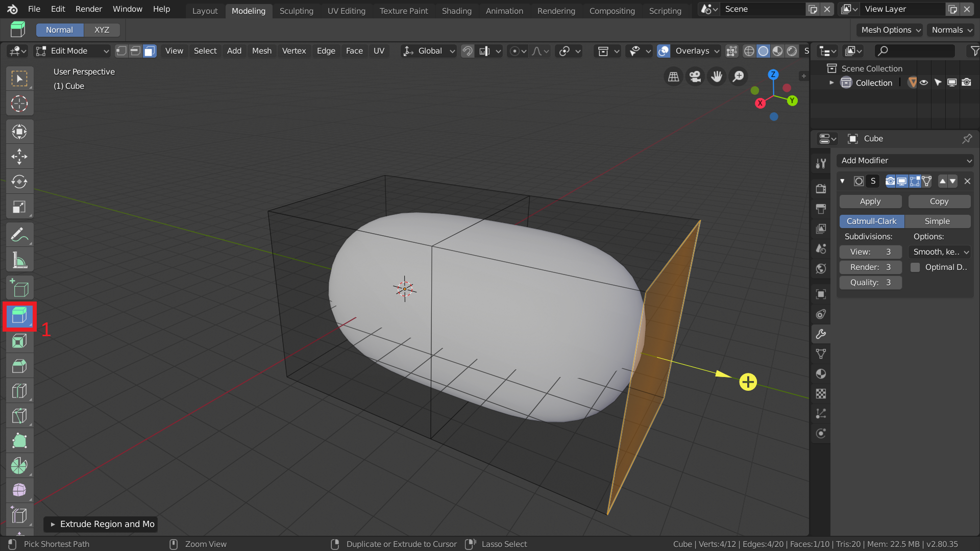Switch to the Sculpting workspace tab
Image resolution: width=980 pixels, height=551 pixels.
(x=297, y=11)
